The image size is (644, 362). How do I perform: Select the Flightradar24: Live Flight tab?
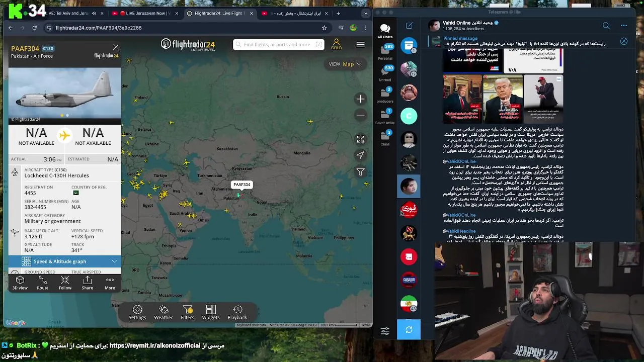[x=219, y=14]
